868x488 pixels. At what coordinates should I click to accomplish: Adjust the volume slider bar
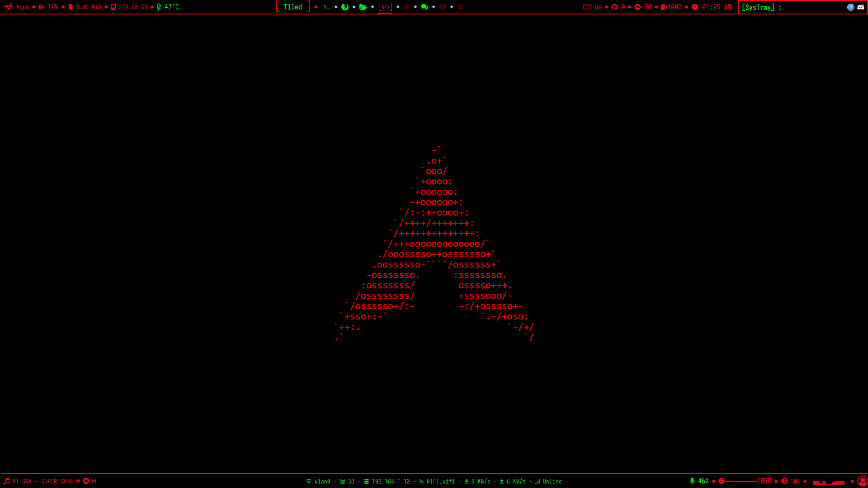click(741, 481)
